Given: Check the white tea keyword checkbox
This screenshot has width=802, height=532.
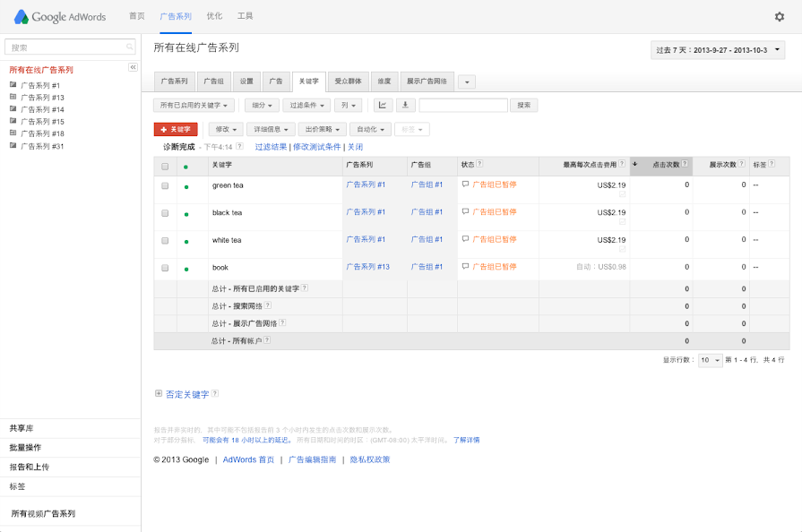Looking at the screenshot, I should tap(165, 241).
